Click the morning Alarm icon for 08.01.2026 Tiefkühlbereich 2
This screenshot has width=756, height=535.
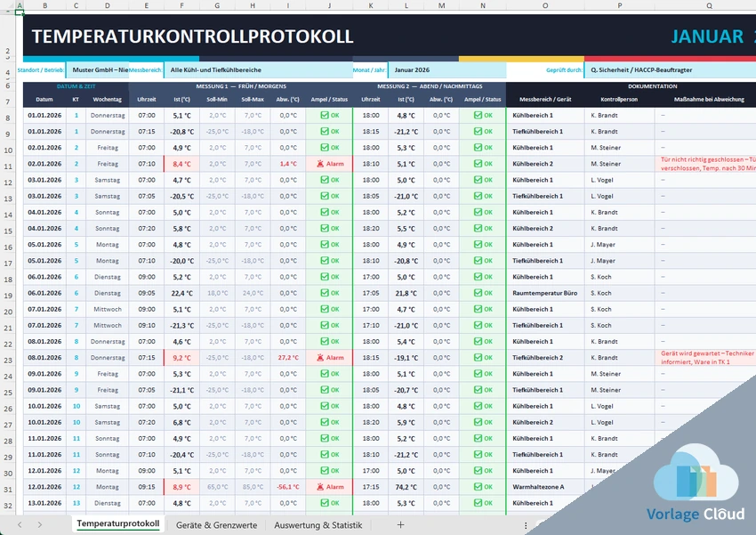point(320,358)
